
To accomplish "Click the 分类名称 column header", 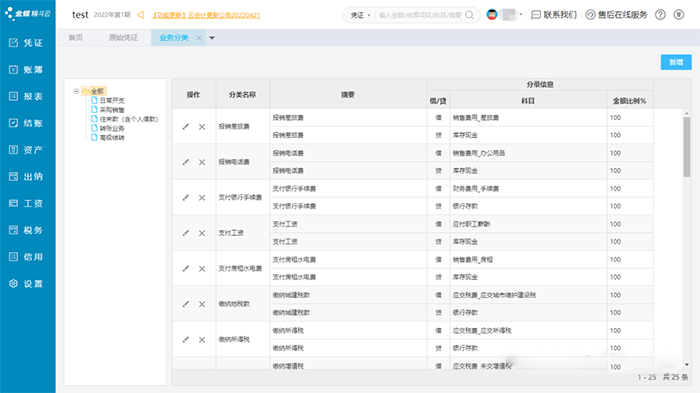I will coord(242,95).
